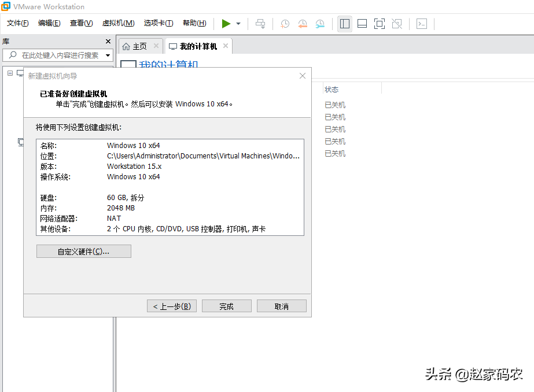Viewport: 534px width, 392px height.
Task: Click the unity mode toolbar icon
Action: coord(397,24)
